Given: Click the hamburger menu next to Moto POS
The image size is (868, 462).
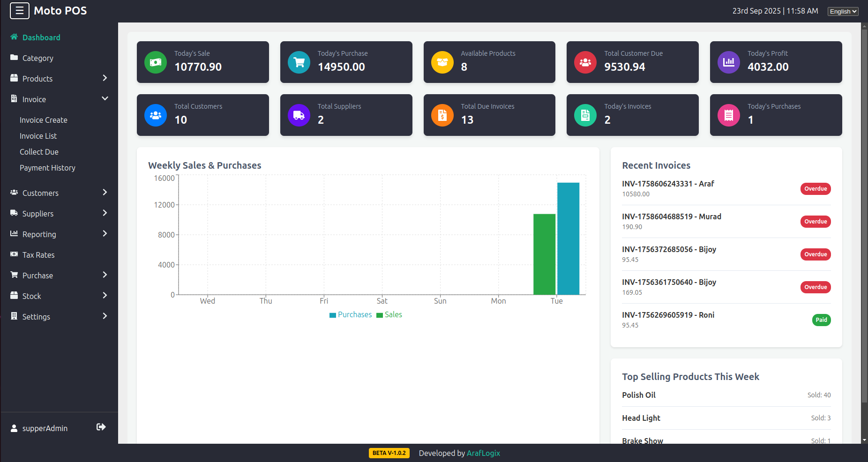Looking at the screenshot, I should [19, 10].
